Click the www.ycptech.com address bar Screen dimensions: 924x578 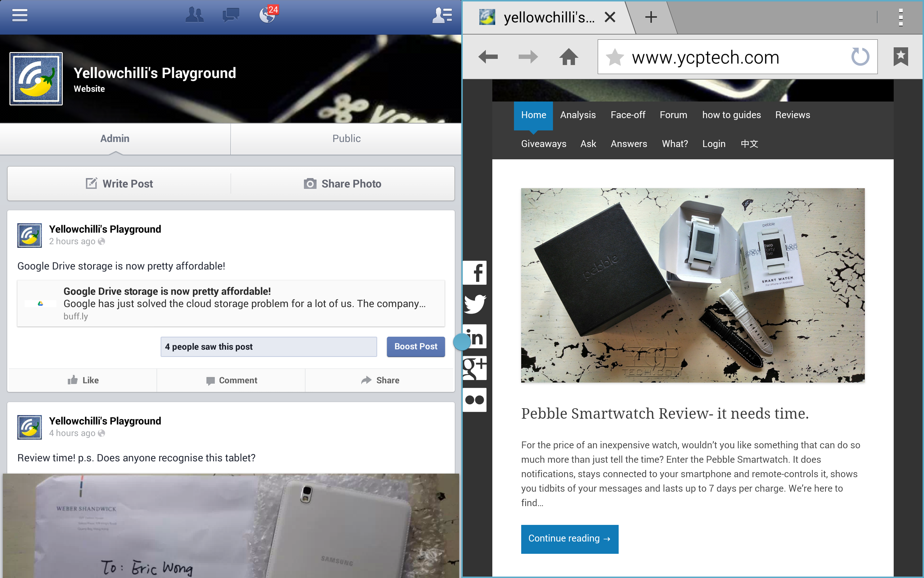point(737,57)
